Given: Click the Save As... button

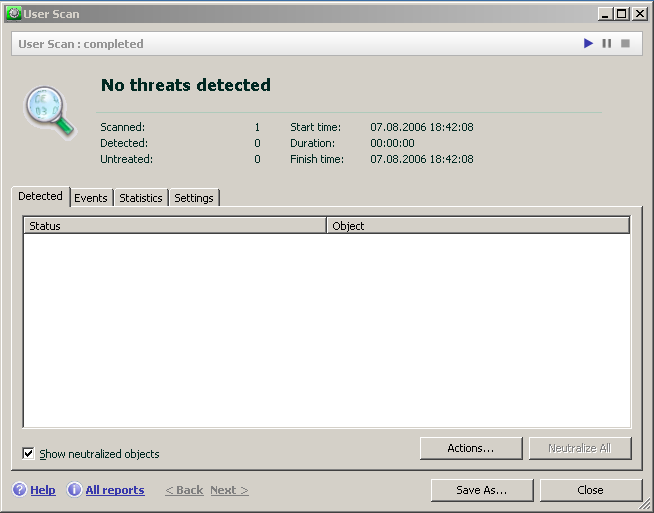Looking at the screenshot, I should pyautogui.click(x=482, y=490).
